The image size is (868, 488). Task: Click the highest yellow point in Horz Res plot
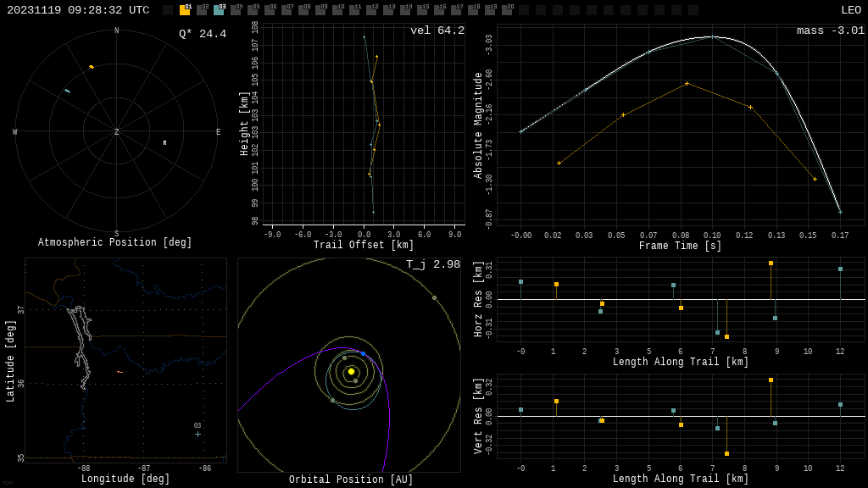point(771,263)
